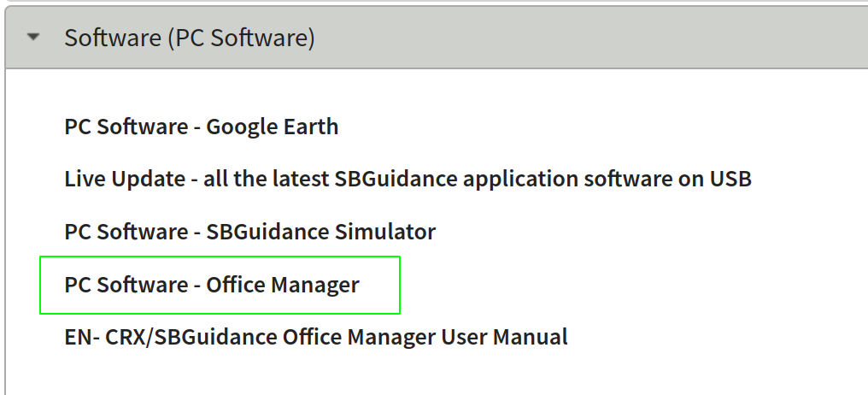Collapse the Software (PC Software) section arrow

click(33, 38)
